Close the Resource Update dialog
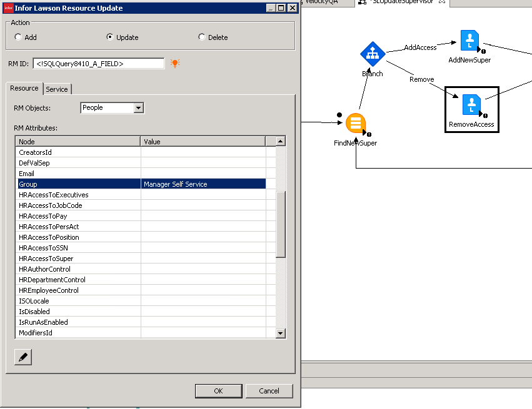 tap(292, 7)
